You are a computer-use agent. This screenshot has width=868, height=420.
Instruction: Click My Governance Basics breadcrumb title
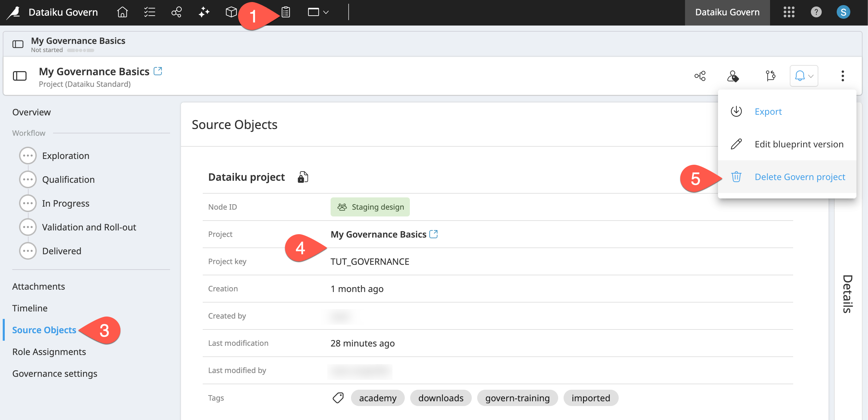pos(78,41)
